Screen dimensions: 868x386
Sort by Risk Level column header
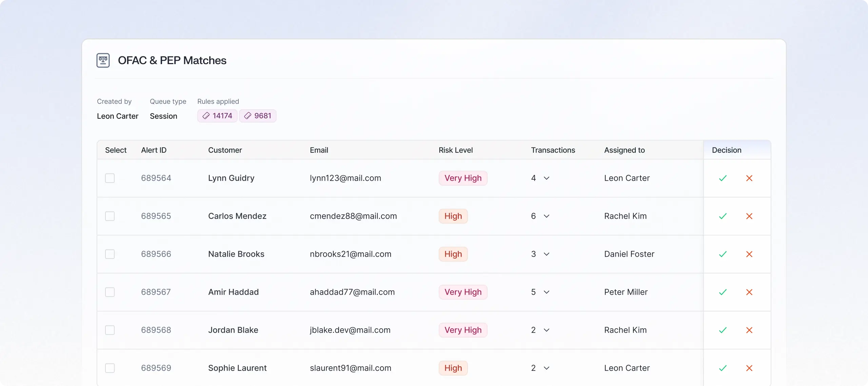click(x=455, y=150)
